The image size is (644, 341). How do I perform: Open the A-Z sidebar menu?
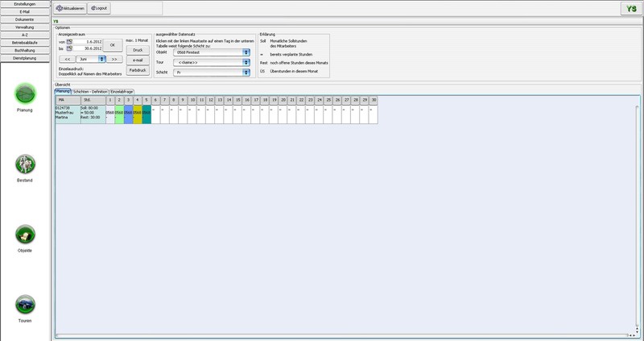tap(25, 35)
